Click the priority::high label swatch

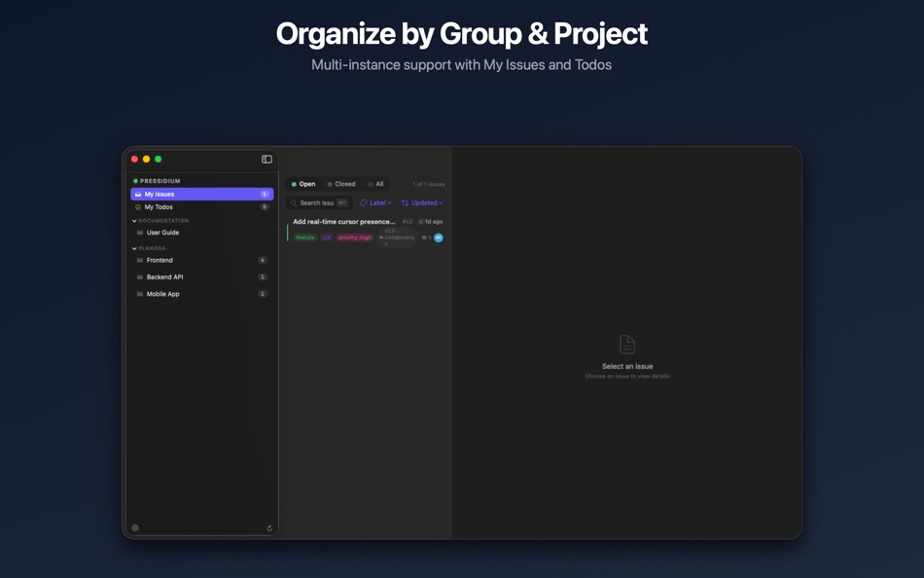[x=354, y=236]
